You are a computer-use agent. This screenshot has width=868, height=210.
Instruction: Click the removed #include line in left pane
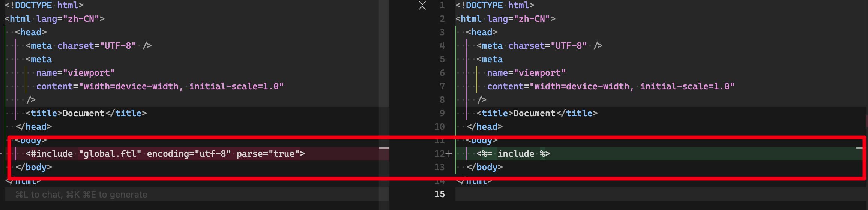165,154
